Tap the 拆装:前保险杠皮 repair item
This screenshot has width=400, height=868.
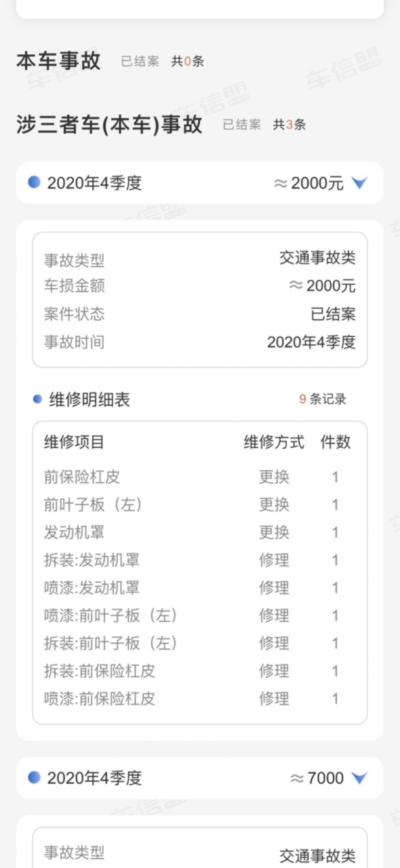pyautogui.click(x=100, y=671)
